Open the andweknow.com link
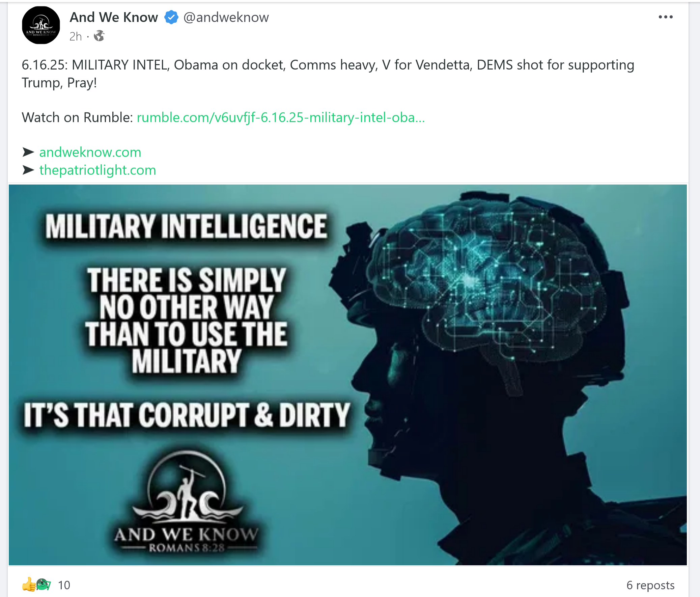700x597 pixels. point(90,153)
